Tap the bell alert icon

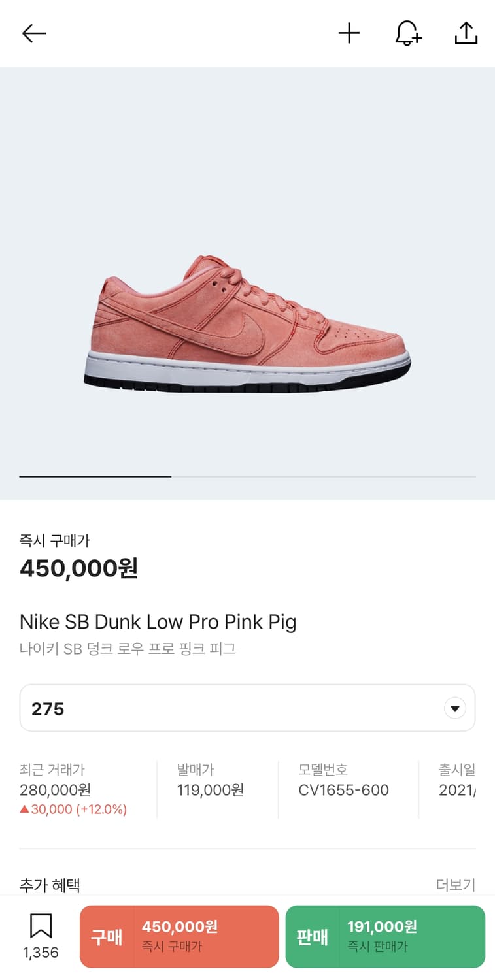(408, 33)
